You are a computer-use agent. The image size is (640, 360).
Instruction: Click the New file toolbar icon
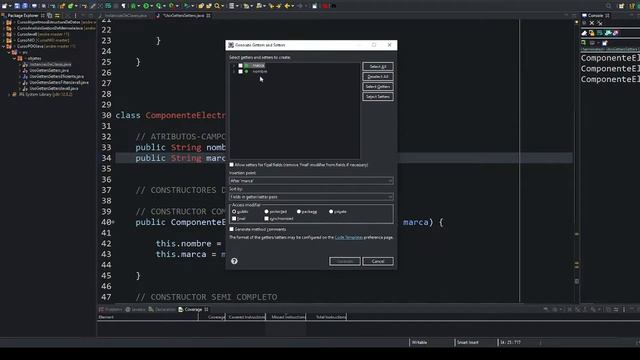[x=5, y=6]
